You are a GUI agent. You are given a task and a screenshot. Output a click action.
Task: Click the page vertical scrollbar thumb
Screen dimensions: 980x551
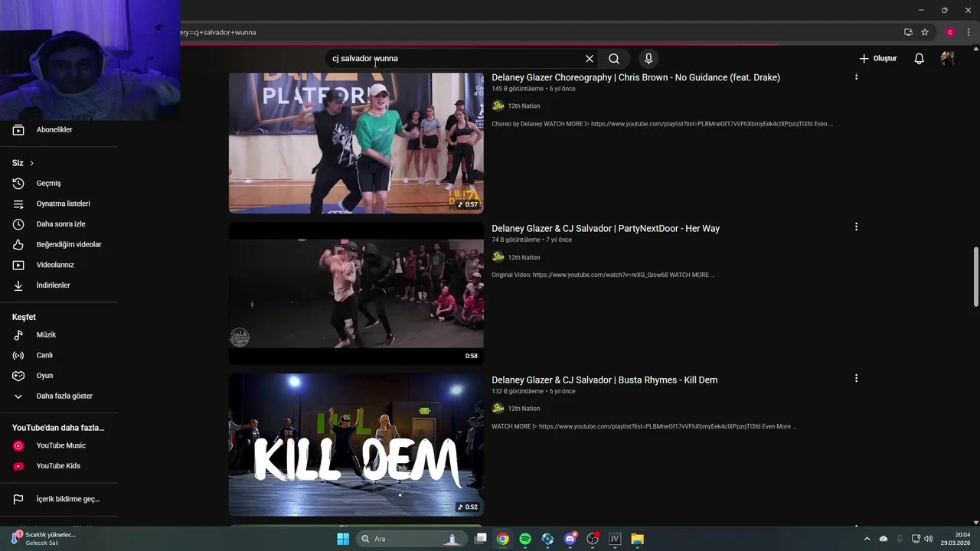tap(975, 277)
